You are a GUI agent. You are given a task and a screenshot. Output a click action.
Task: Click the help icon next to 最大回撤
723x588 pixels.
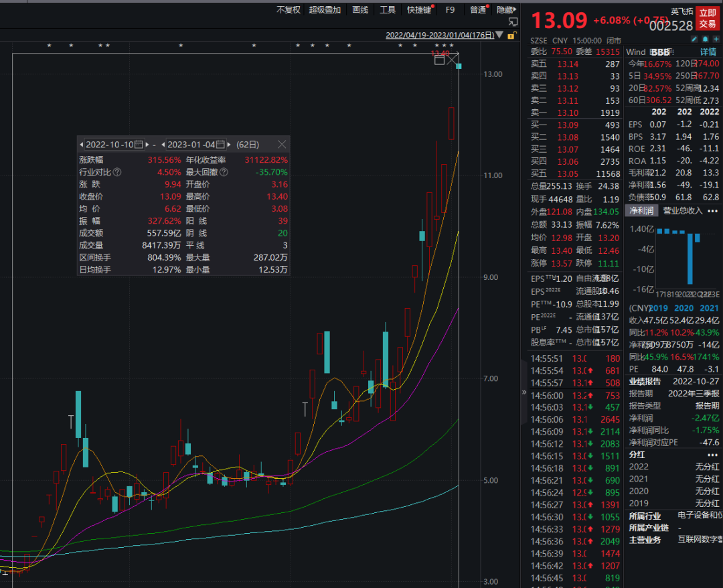tap(224, 172)
